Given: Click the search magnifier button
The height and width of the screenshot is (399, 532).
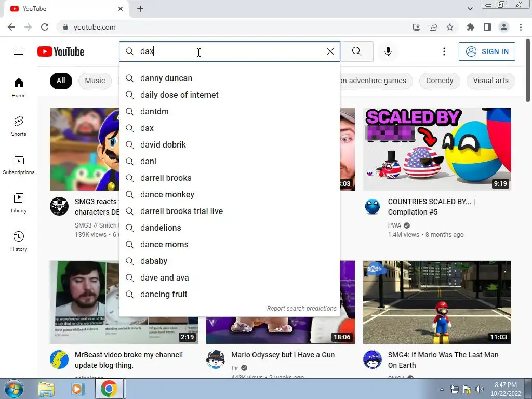Looking at the screenshot, I should (x=356, y=51).
